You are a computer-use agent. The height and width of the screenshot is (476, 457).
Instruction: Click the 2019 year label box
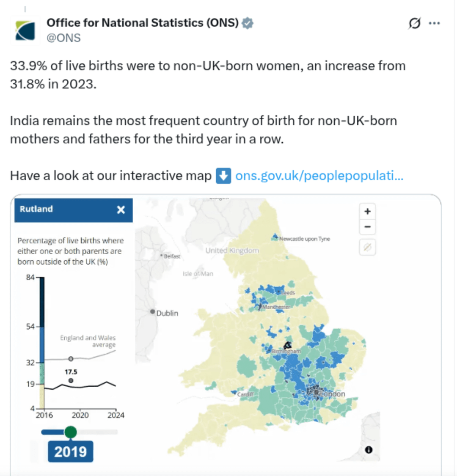click(70, 452)
